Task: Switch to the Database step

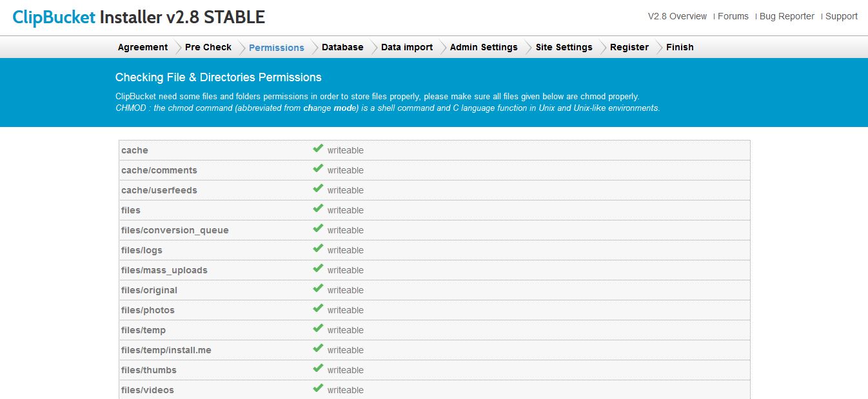Action: tap(342, 47)
